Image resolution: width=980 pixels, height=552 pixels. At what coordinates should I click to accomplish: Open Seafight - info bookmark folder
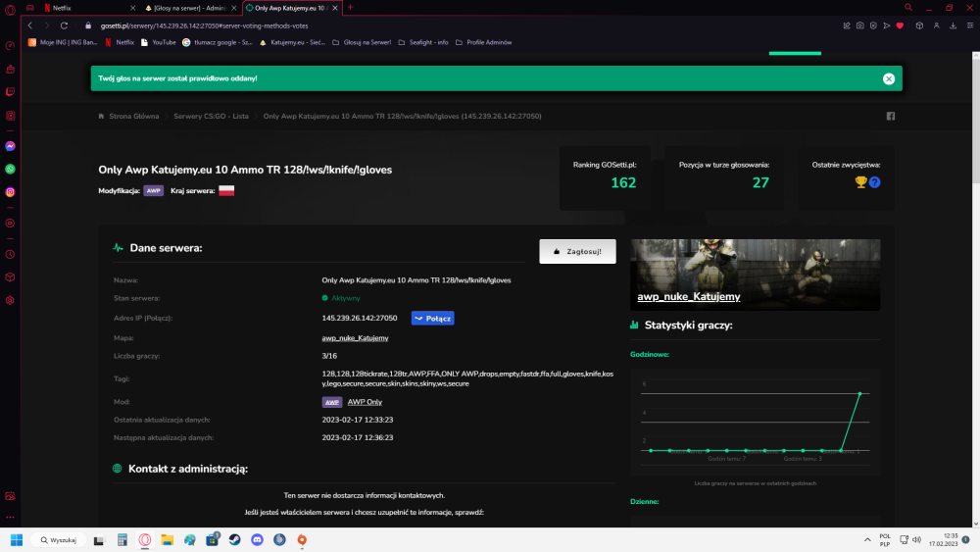(423, 42)
